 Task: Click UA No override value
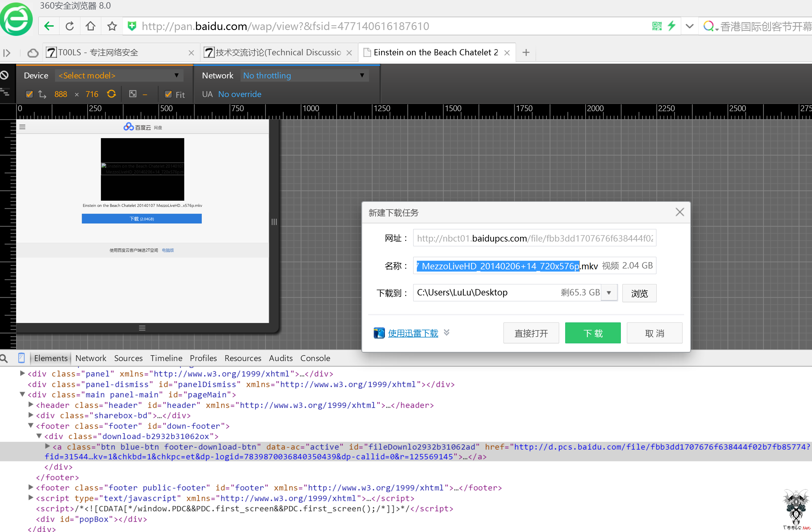coord(240,94)
